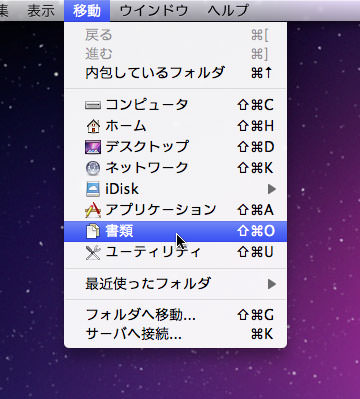
Task: Click the ネットワーク globe icon
Action: click(x=93, y=168)
